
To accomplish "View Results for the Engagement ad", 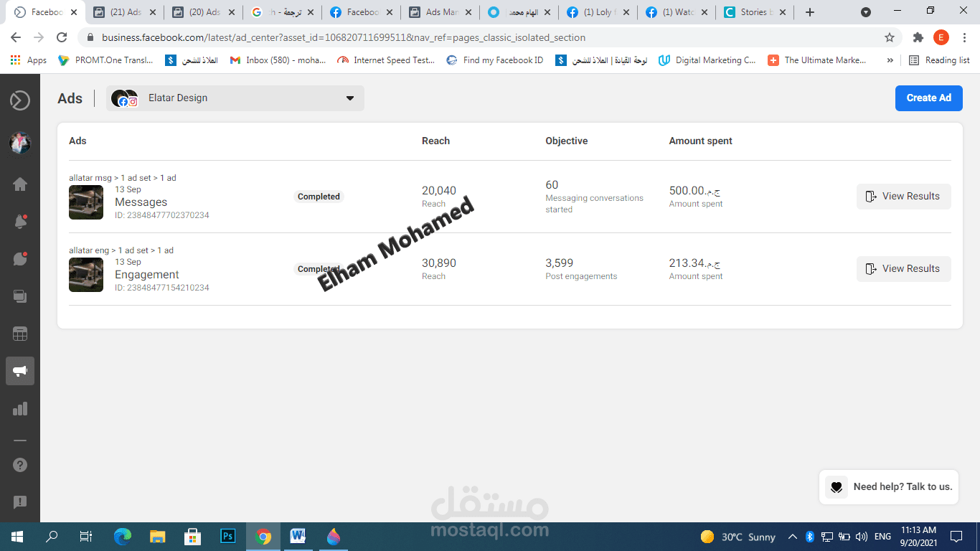I will pyautogui.click(x=903, y=269).
